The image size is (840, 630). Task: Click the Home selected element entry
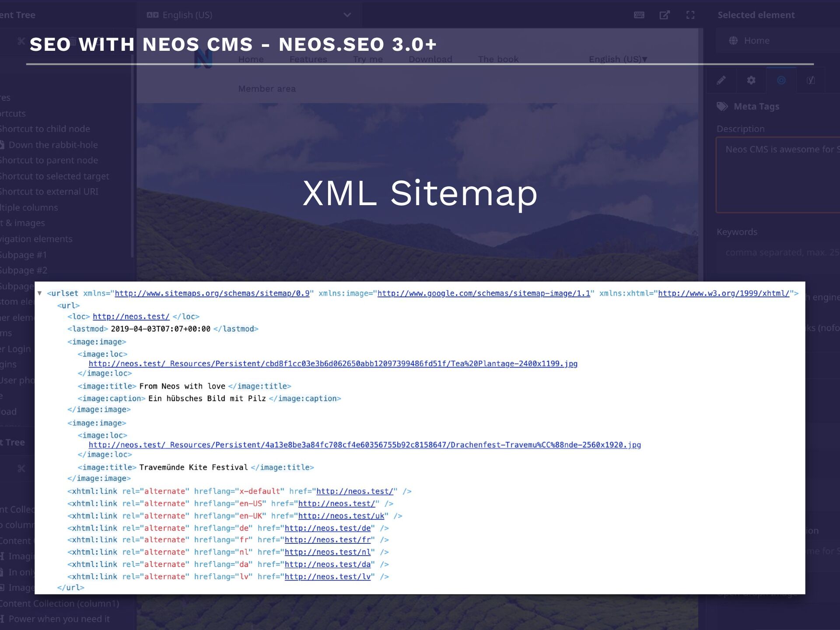pyautogui.click(x=778, y=41)
